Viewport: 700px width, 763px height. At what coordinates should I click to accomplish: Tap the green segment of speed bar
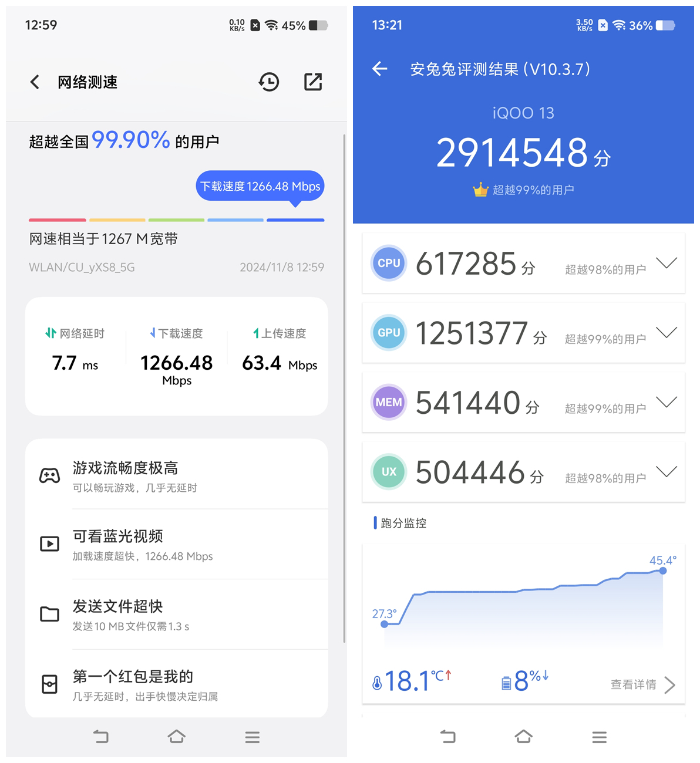[x=176, y=220]
